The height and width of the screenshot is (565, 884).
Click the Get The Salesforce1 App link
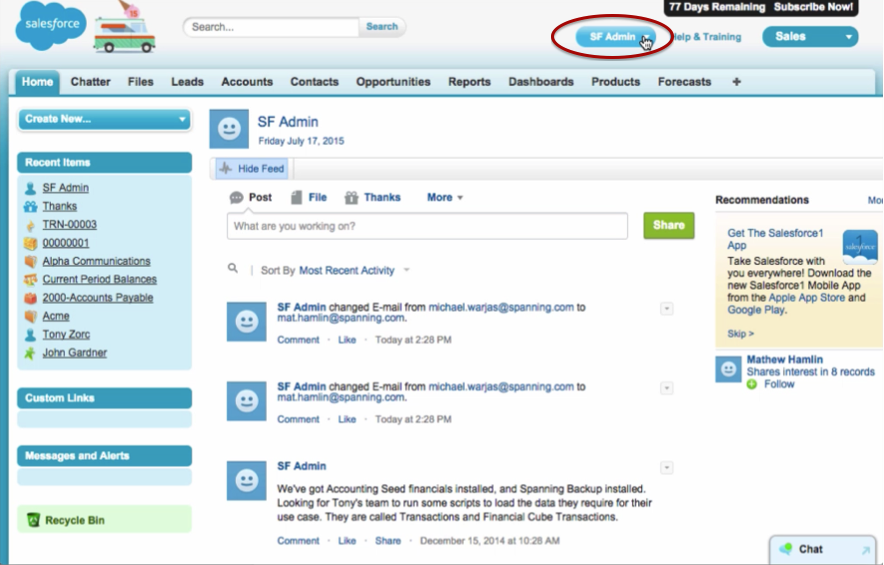(775, 239)
